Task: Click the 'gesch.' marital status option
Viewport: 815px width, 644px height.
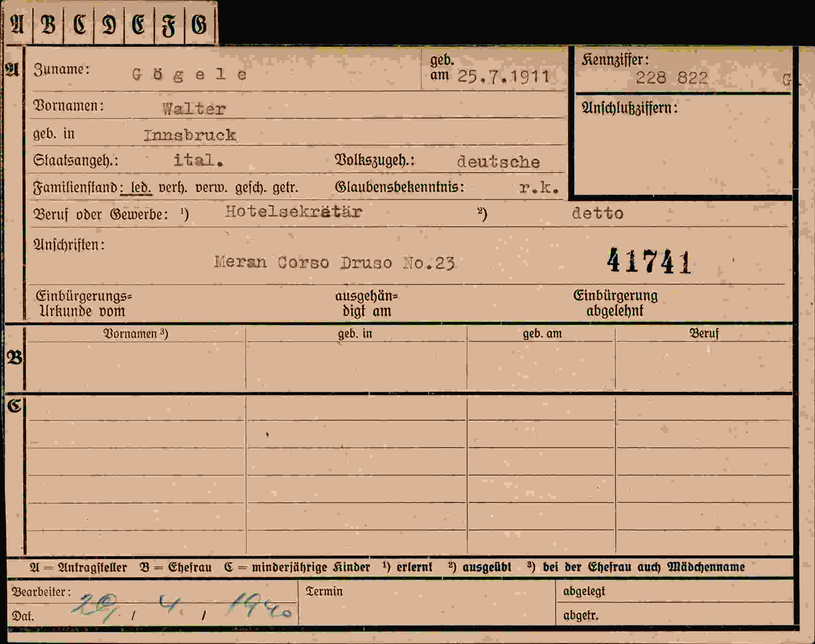Action: coord(250,187)
